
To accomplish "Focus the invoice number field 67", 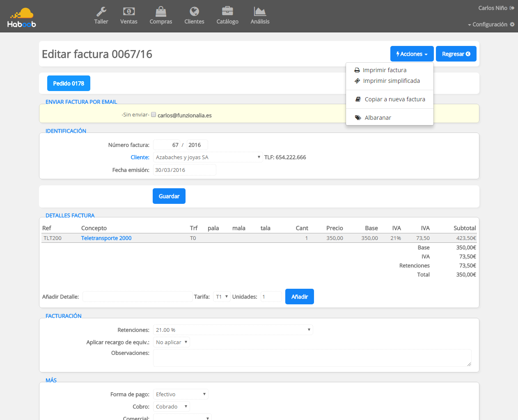I will [167, 145].
